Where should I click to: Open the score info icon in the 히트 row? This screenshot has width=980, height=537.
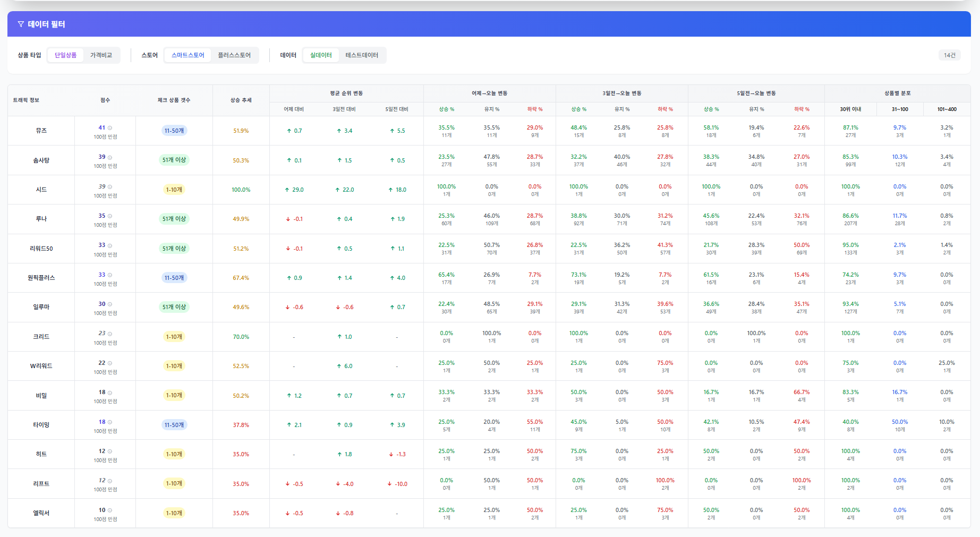110,451
